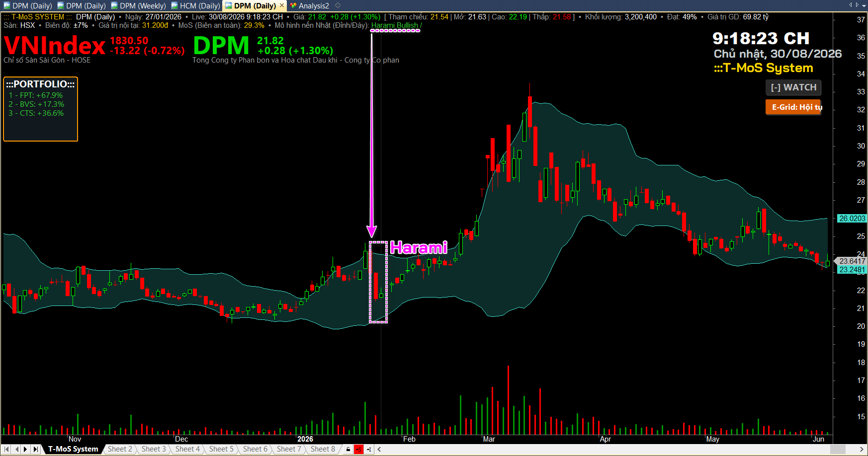Viewport: 868px width, 456px height.
Task: Click the padlock icon beside Sheet 8
Action: tap(348, 450)
